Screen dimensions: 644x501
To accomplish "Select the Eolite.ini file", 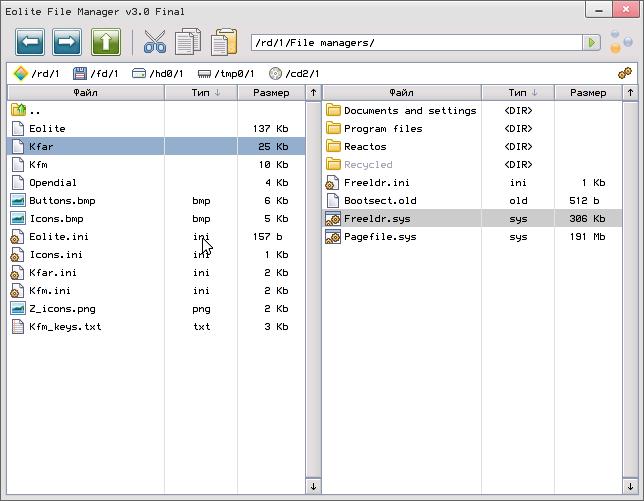I will coord(58,237).
